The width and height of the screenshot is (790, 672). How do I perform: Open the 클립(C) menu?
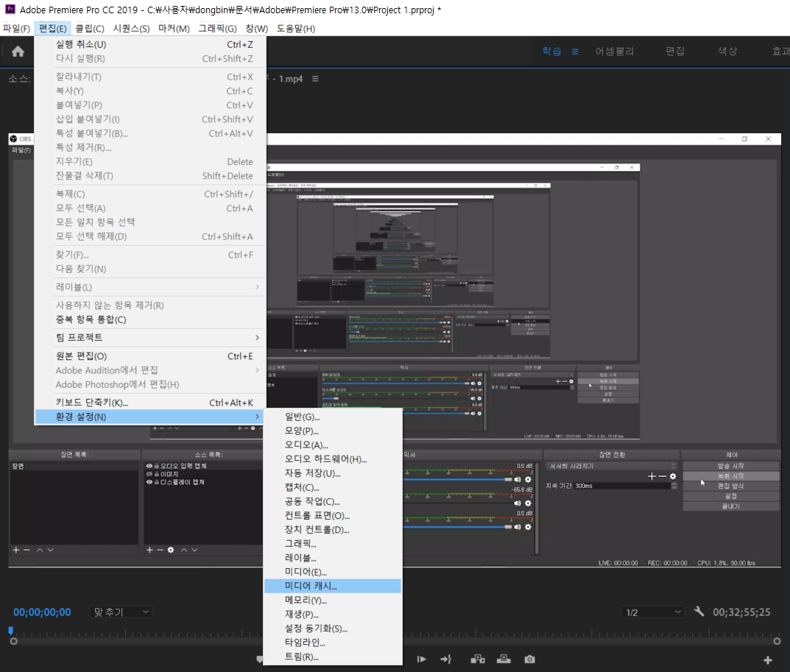tap(90, 29)
